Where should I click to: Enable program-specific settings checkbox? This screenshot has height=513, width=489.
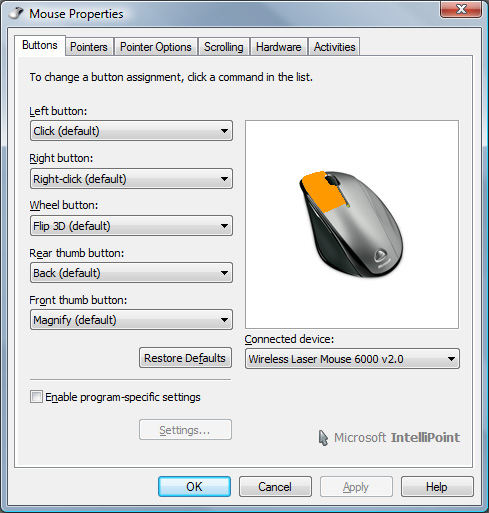coord(36,397)
